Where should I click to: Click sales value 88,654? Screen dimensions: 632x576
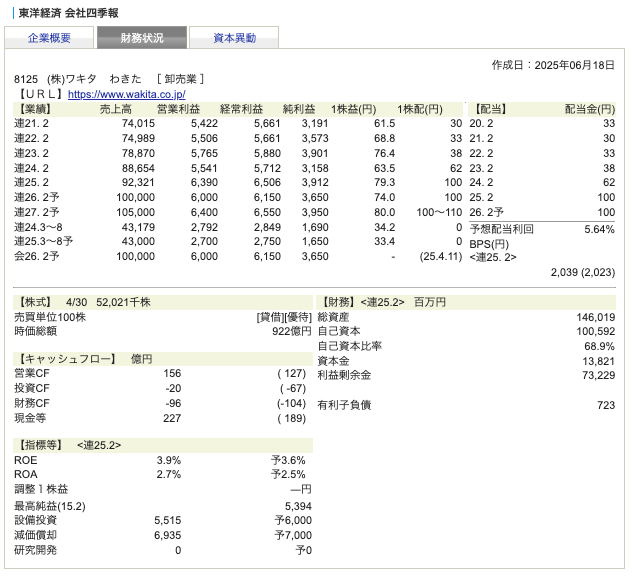[x=138, y=168]
